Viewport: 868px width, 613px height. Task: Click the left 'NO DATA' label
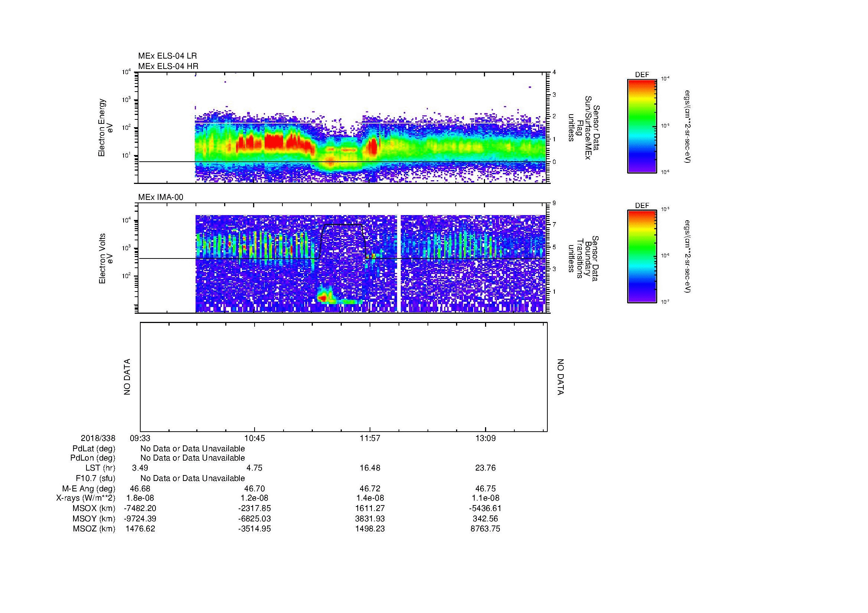[127, 377]
